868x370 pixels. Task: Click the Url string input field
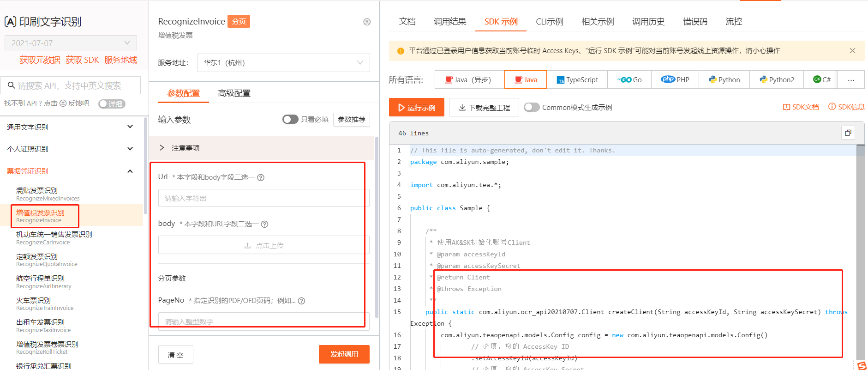point(264,198)
